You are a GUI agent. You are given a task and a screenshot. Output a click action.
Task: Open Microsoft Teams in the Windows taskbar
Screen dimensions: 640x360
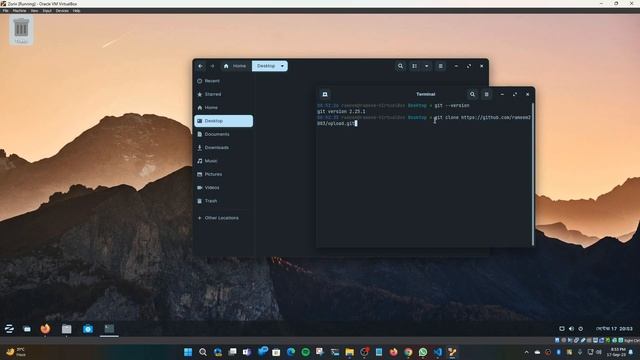(247, 352)
